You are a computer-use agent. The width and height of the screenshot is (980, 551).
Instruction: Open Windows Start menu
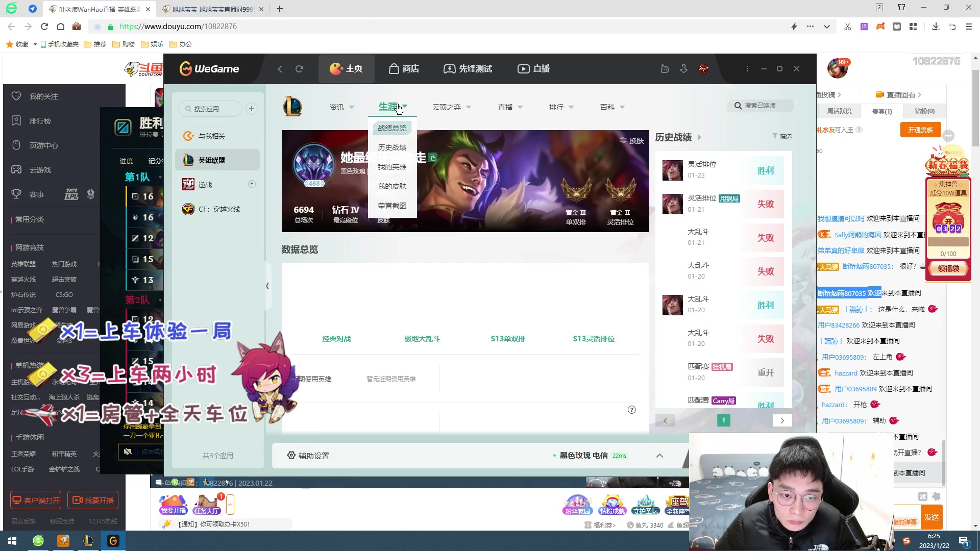pyautogui.click(x=12, y=541)
